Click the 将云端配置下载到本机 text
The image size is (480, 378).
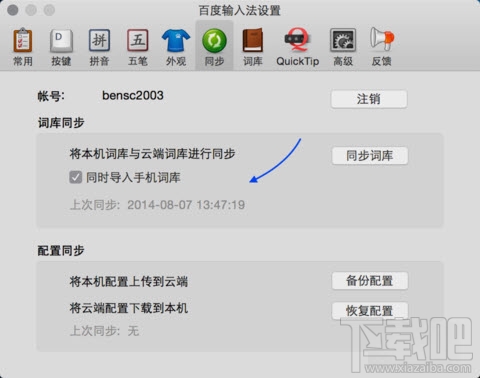(x=129, y=308)
